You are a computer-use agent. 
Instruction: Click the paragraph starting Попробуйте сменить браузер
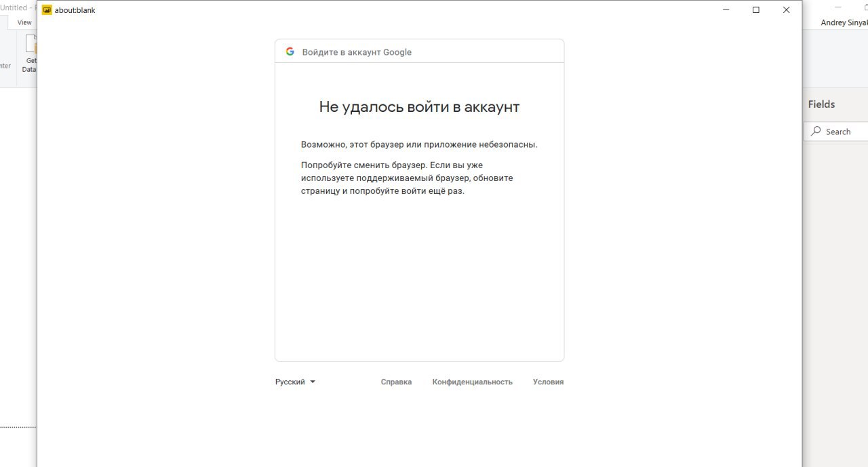coord(407,178)
